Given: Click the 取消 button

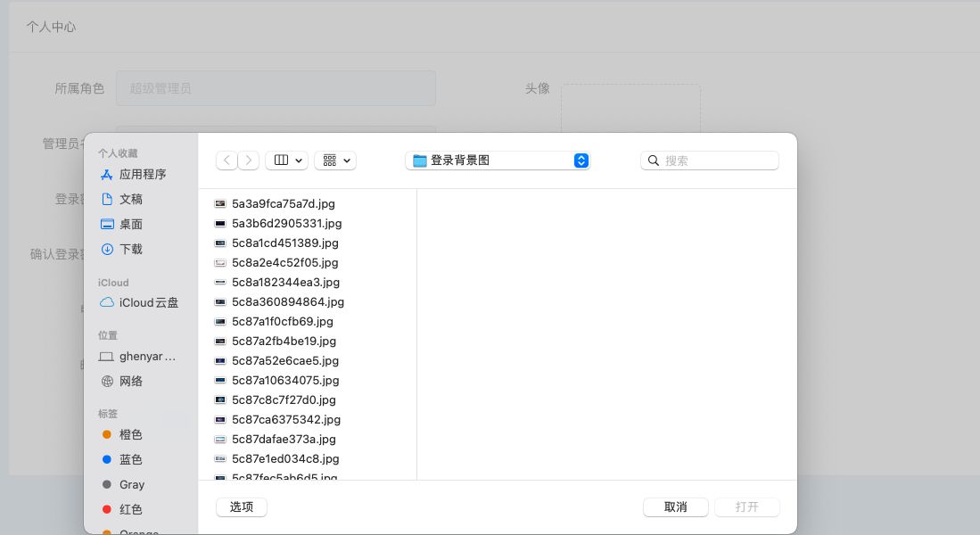Looking at the screenshot, I should tap(675, 506).
